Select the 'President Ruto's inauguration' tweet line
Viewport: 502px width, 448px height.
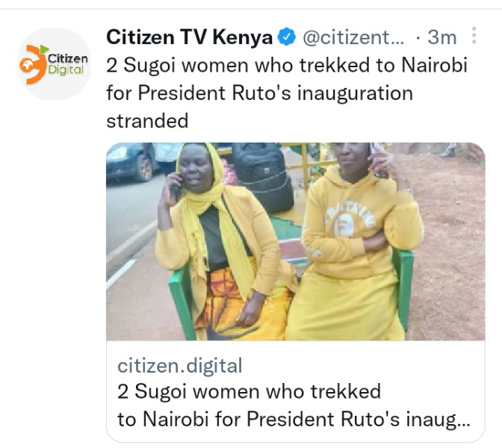point(259,93)
